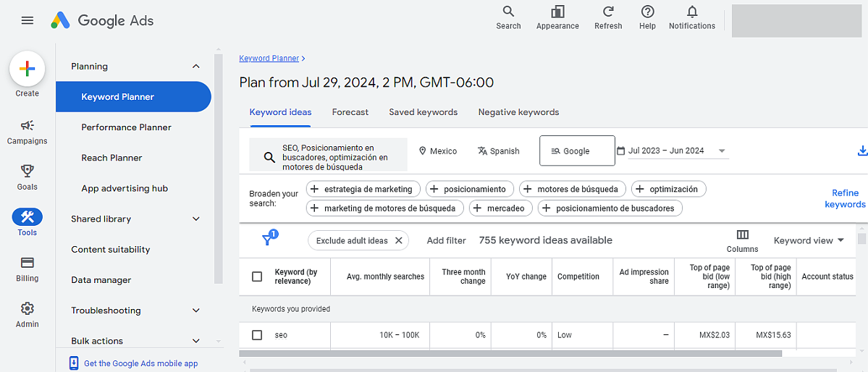Open the Negative keywords tab
The width and height of the screenshot is (868, 372).
[518, 112]
